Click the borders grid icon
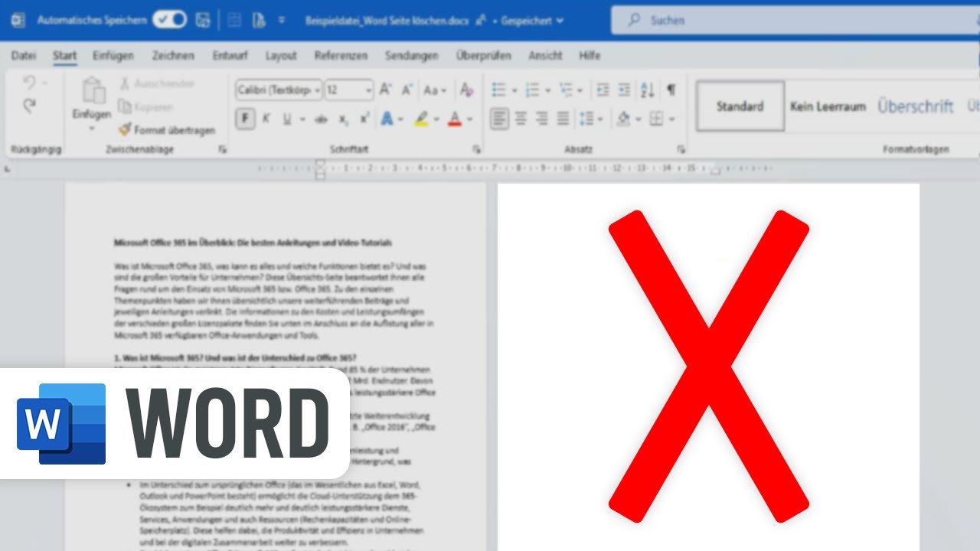 [x=656, y=119]
